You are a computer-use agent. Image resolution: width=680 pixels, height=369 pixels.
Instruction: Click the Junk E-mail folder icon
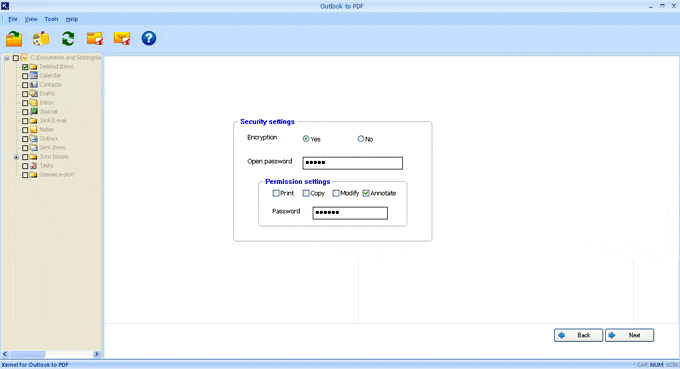tap(33, 121)
